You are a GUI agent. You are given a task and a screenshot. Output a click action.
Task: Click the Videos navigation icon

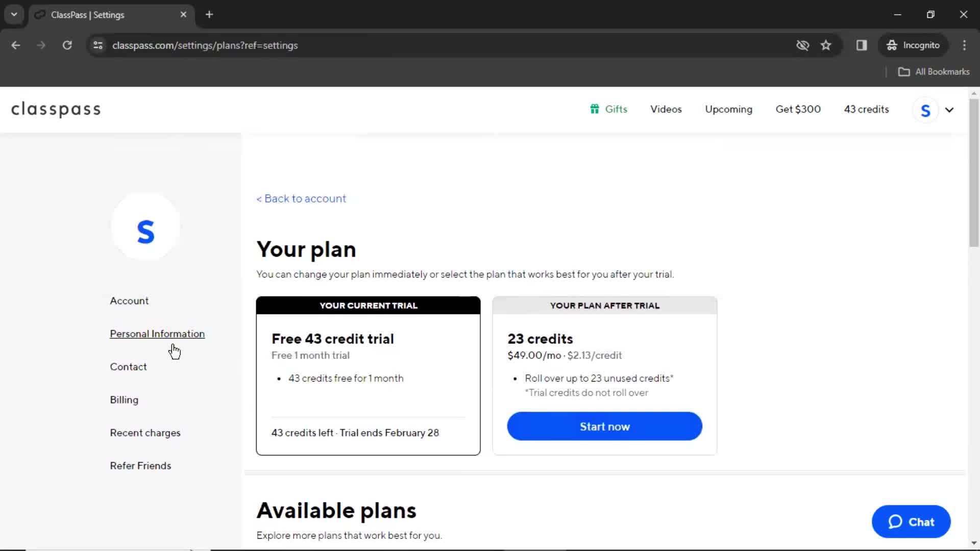[666, 109]
